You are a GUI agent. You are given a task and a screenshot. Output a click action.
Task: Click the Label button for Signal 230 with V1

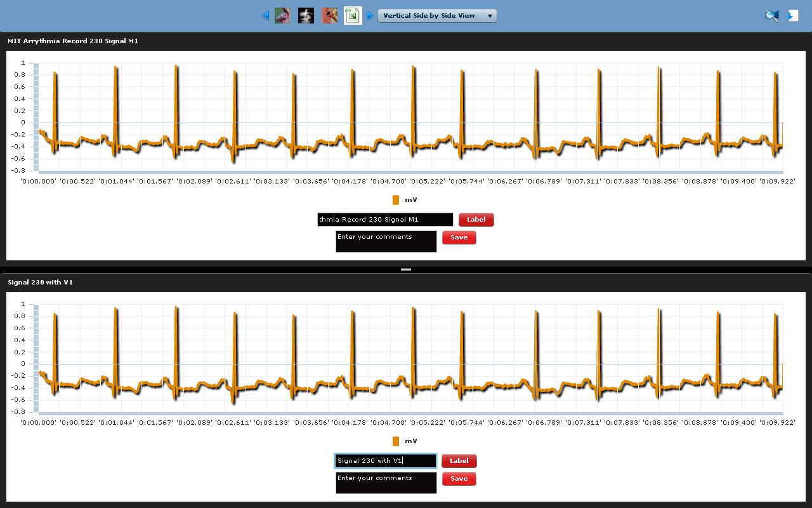459,461
